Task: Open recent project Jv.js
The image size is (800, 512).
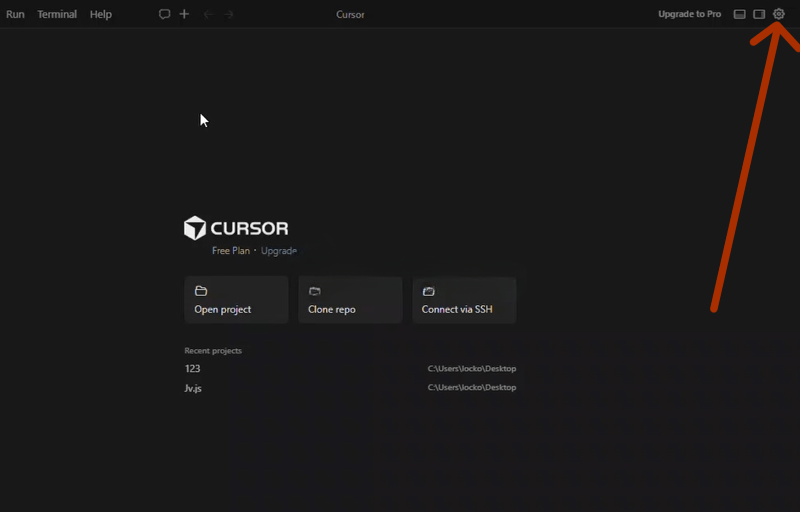Action: click(x=350, y=388)
